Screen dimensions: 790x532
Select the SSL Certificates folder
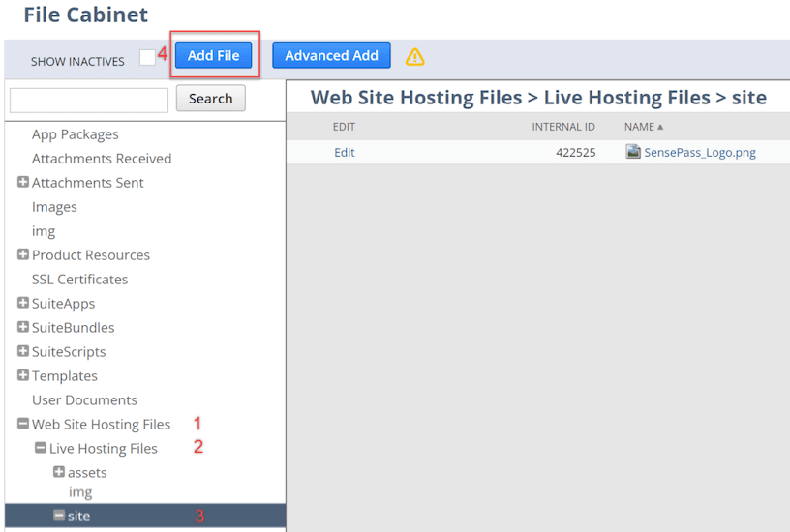click(x=79, y=280)
